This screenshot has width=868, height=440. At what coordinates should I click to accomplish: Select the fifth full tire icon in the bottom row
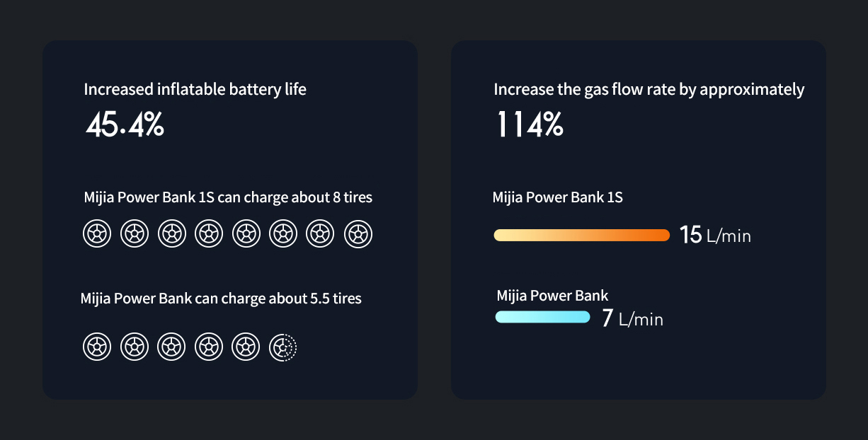click(x=246, y=347)
